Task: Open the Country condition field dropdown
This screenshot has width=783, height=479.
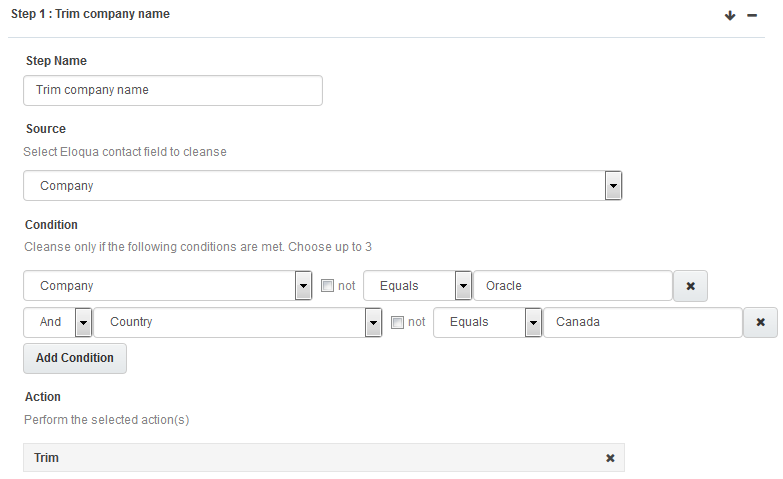Action: pyautogui.click(x=374, y=322)
